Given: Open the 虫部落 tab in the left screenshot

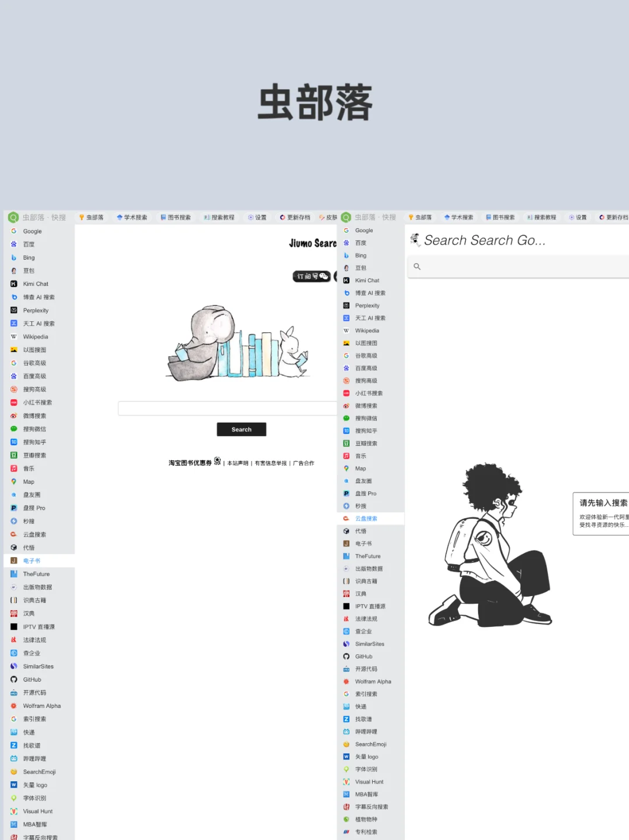Looking at the screenshot, I should click(91, 217).
